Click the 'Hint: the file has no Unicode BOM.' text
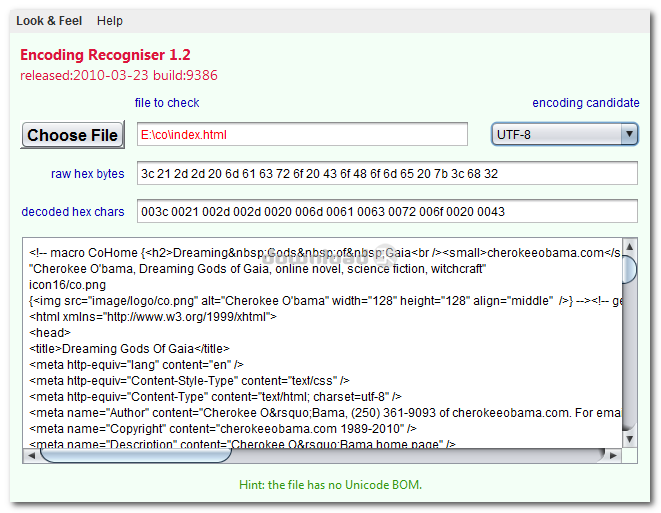The height and width of the screenshot is (513, 661). (330, 485)
